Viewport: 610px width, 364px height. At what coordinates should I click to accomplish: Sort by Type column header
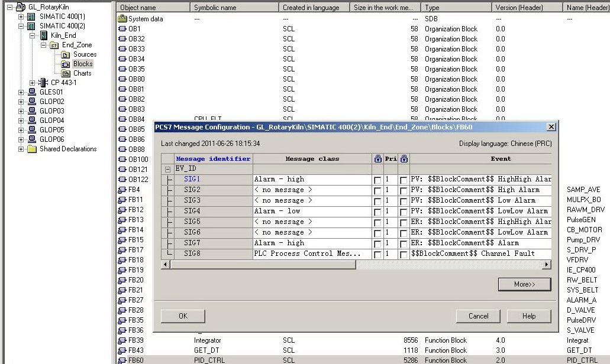[x=456, y=7]
